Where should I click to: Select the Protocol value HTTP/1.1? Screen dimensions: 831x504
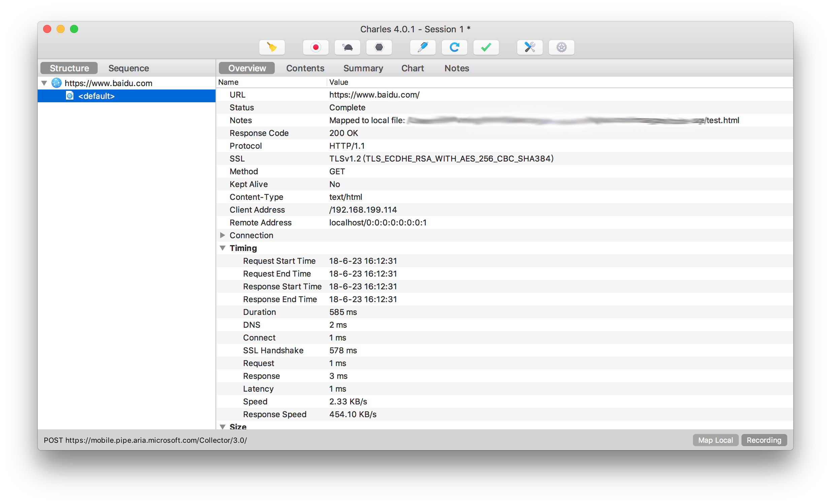tap(347, 146)
